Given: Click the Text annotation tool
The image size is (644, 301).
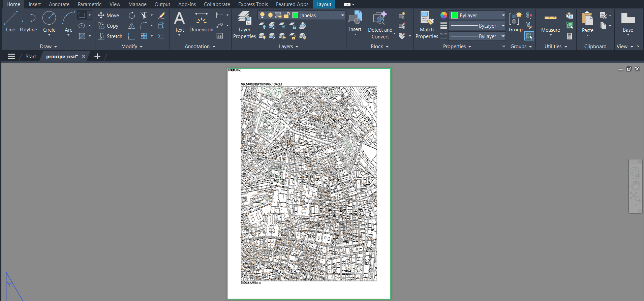Looking at the screenshot, I should (x=179, y=22).
